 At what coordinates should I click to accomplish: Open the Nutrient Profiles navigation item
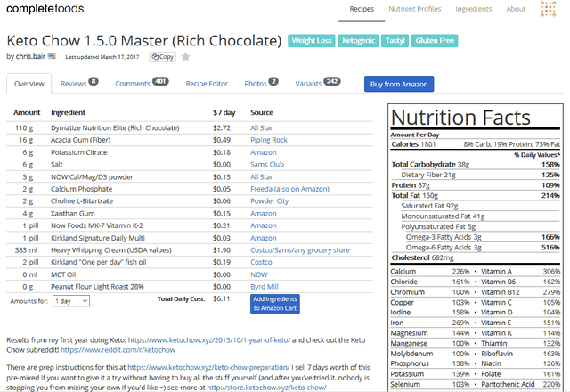click(x=415, y=9)
